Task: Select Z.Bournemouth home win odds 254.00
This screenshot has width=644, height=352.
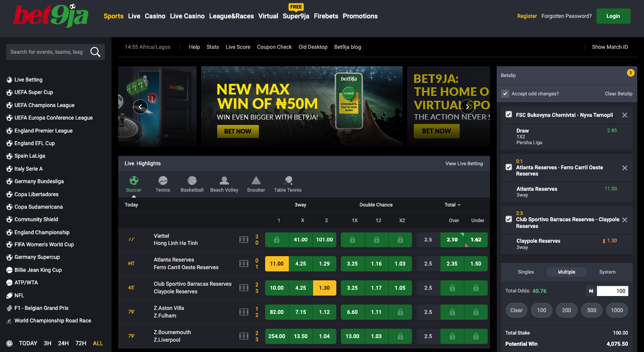Action: click(277, 336)
